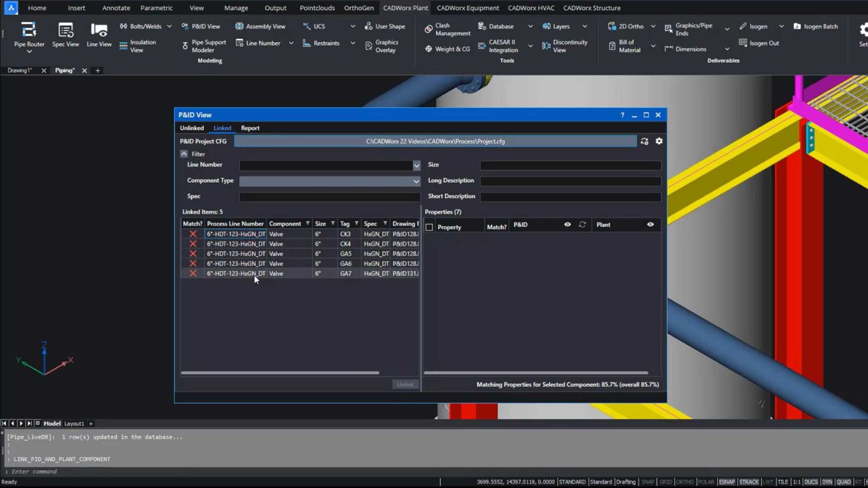
Task: Open the Annotate ribbon tab
Action: [x=116, y=8]
